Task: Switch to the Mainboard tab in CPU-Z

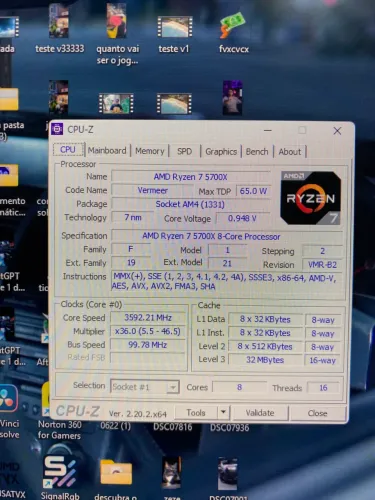Action: pos(107,151)
